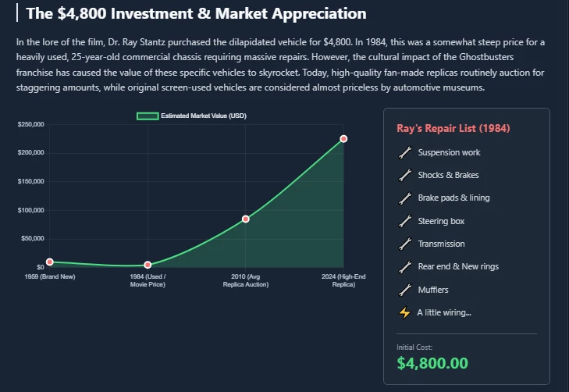Click the 1959 Brand New data point
The image size is (569, 392).
[x=50, y=262]
